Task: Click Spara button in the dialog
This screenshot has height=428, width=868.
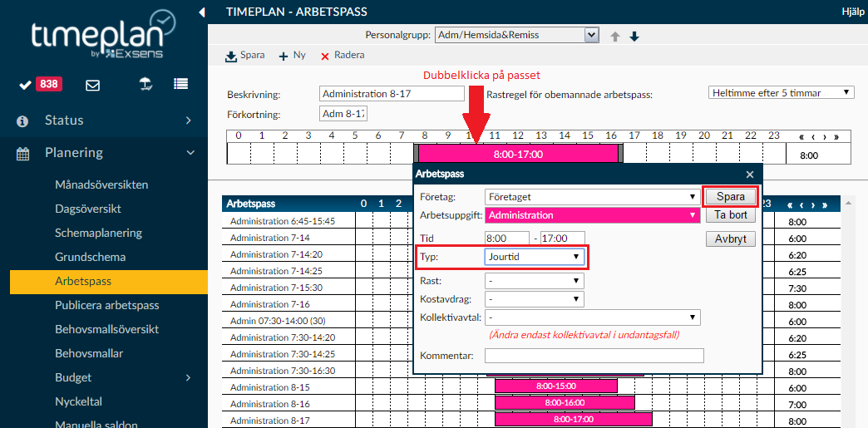Action: 731,197
